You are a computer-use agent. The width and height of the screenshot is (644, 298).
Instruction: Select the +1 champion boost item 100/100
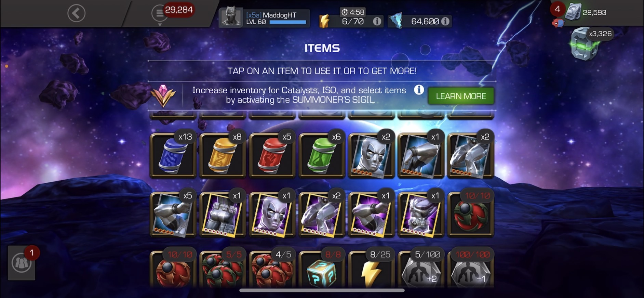tap(470, 270)
